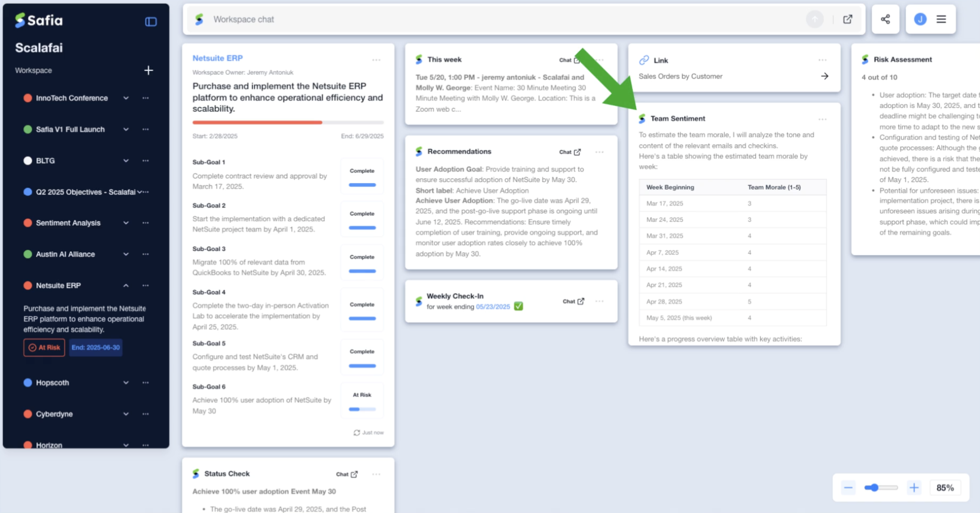Open Chat for the Weekly Check-In card
980x513 pixels.
click(574, 301)
